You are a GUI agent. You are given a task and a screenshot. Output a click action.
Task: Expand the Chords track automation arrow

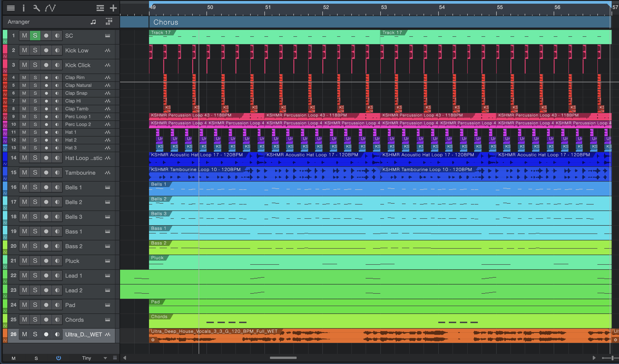point(5,326)
